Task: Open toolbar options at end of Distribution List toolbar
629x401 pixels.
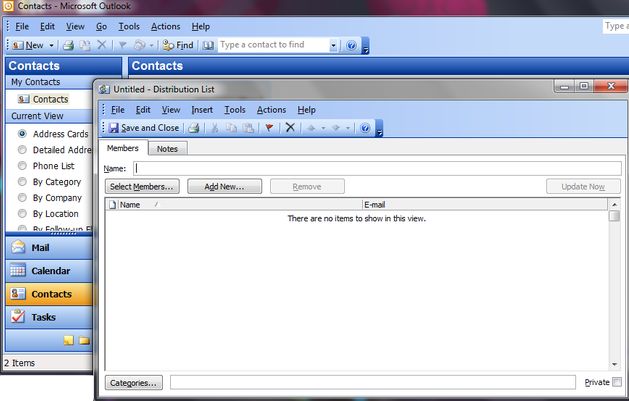Action: [379, 128]
